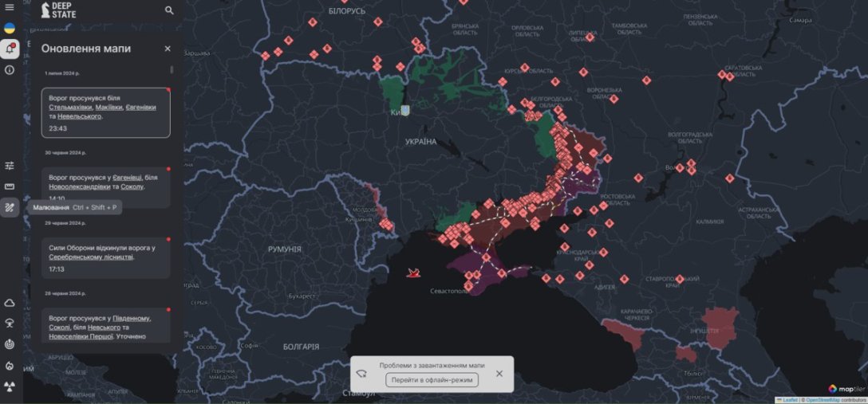Close the Оновлення мапи panel

(168, 49)
